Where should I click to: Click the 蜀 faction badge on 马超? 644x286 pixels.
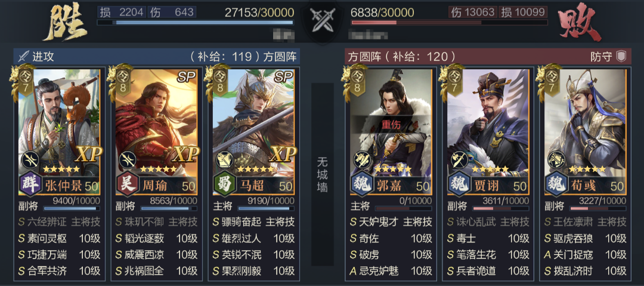[224, 186]
